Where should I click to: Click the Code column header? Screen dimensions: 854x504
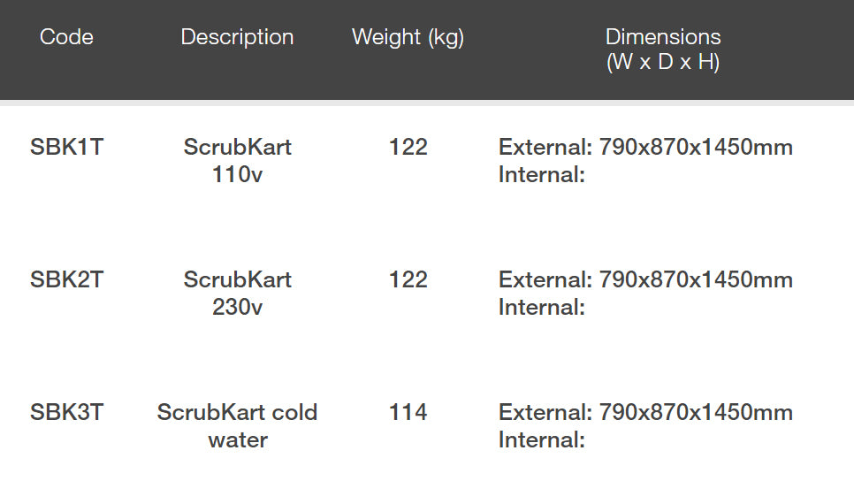[x=66, y=37]
